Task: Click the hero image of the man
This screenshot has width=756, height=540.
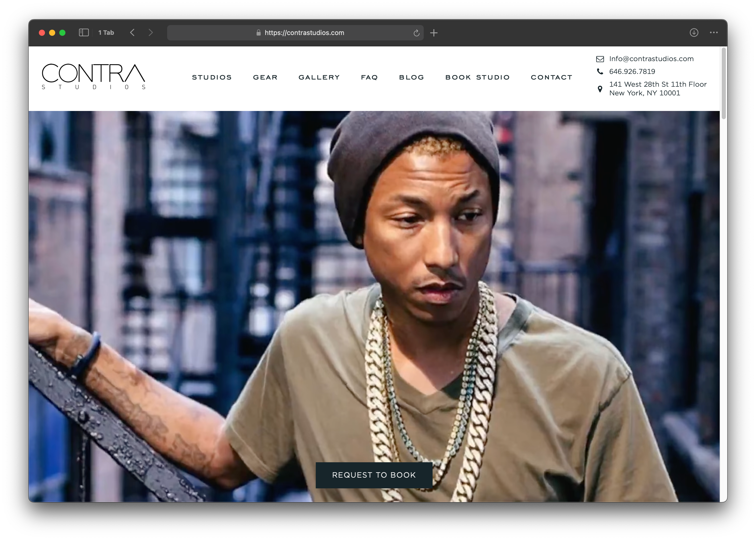Action: pyautogui.click(x=374, y=306)
